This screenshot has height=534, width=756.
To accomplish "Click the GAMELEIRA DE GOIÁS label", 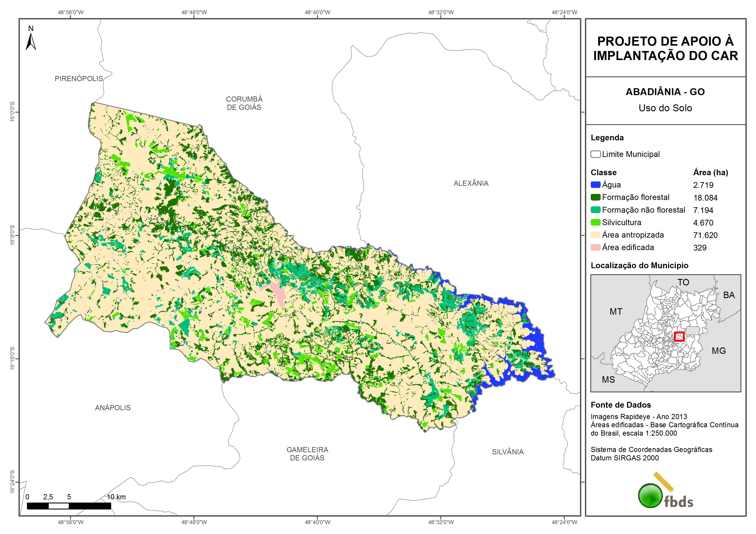I will pos(307,453).
